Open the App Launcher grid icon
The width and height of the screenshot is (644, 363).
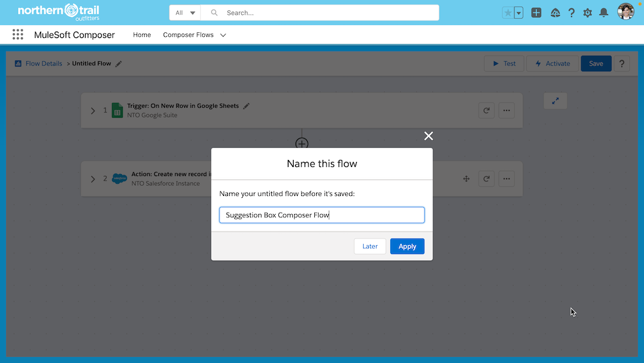(17, 35)
